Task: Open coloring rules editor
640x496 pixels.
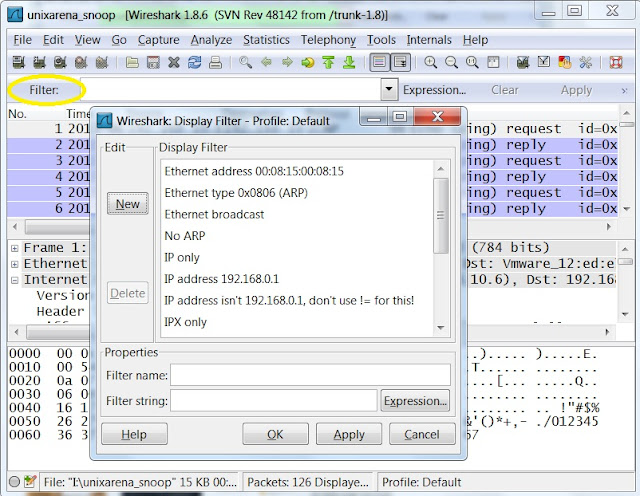Action: pos(564,62)
